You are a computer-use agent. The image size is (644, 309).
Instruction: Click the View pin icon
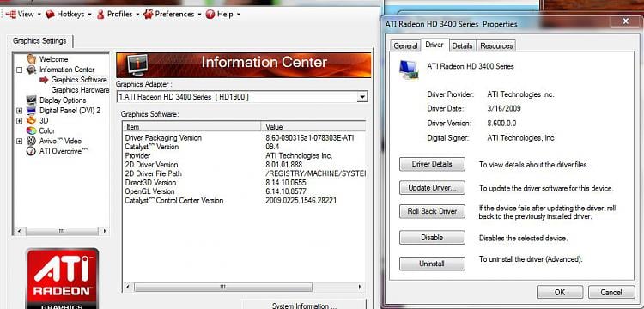pos(10,15)
